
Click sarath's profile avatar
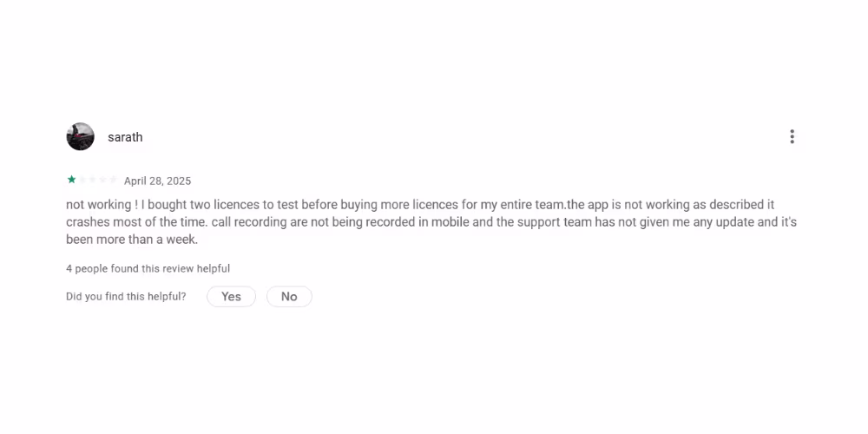[80, 137]
